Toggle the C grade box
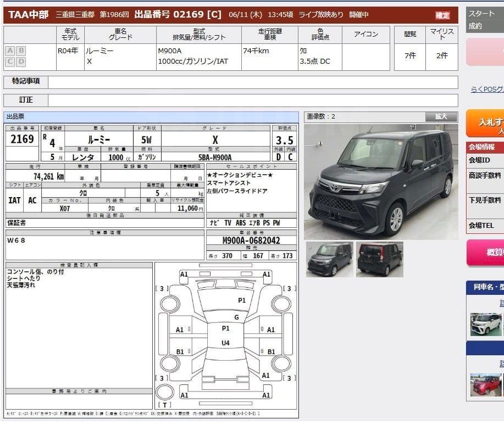504x425 pixels. click(x=10, y=61)
